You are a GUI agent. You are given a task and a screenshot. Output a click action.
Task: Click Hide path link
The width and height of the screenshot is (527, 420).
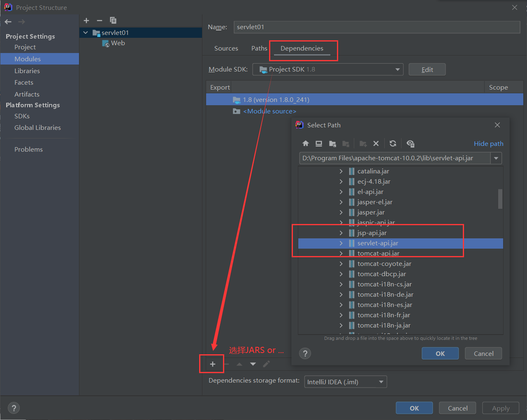[488, 143]
